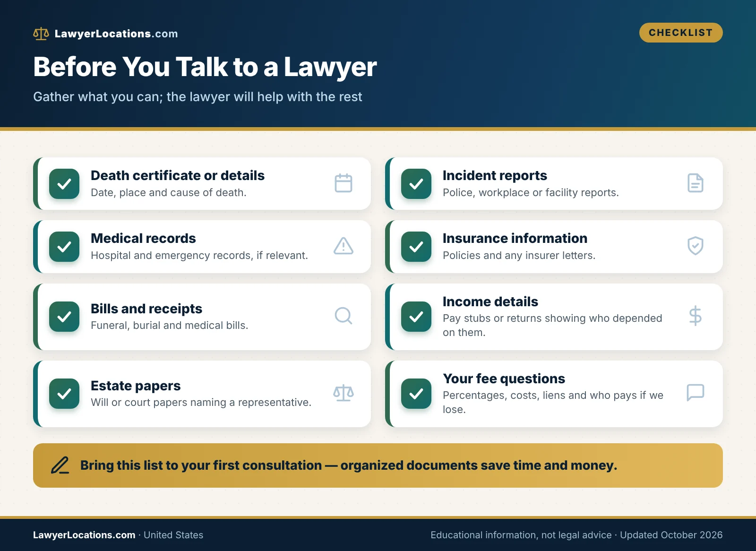The image size is (756, 551).
Task: Click the dollar sign icon on Income details
Action: (x=696, y=316)
